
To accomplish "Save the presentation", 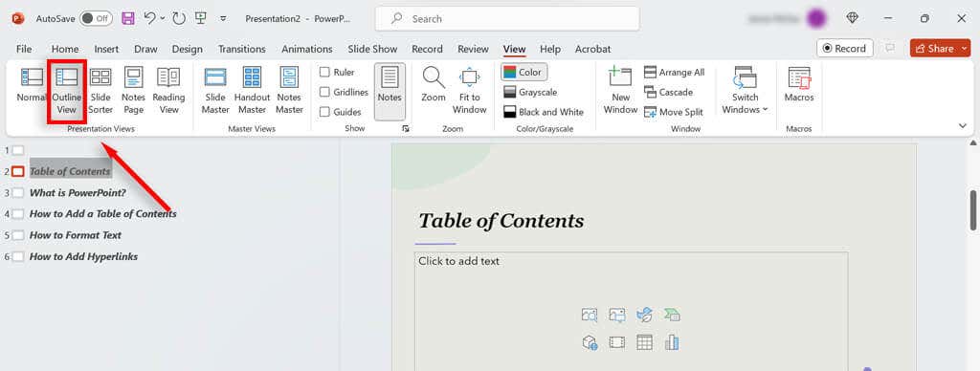I will 128,18.
